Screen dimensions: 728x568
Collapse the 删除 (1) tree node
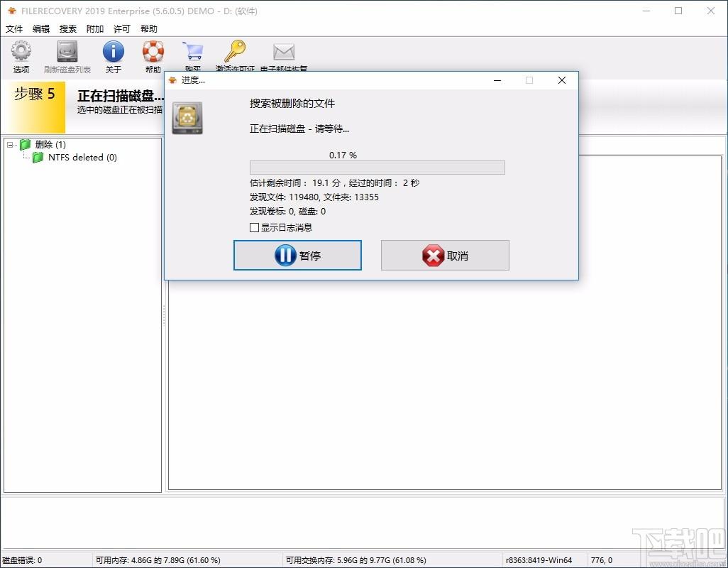10,145
